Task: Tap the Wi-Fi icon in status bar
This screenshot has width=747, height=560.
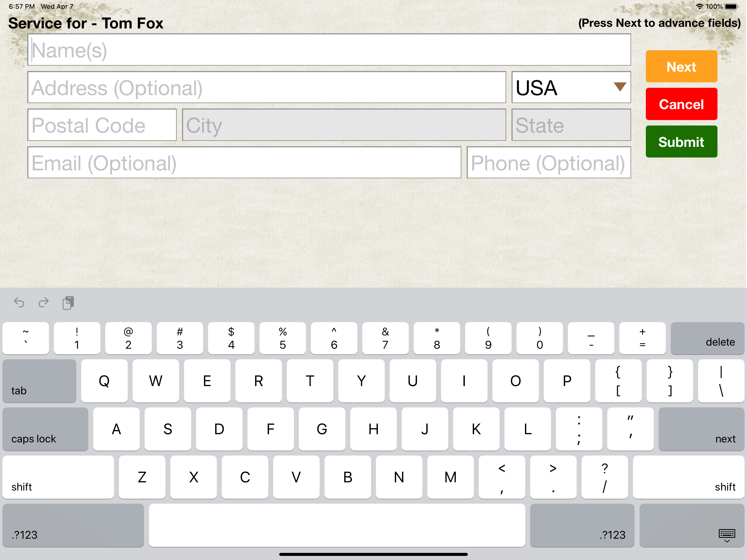Action: coord(699,6)
